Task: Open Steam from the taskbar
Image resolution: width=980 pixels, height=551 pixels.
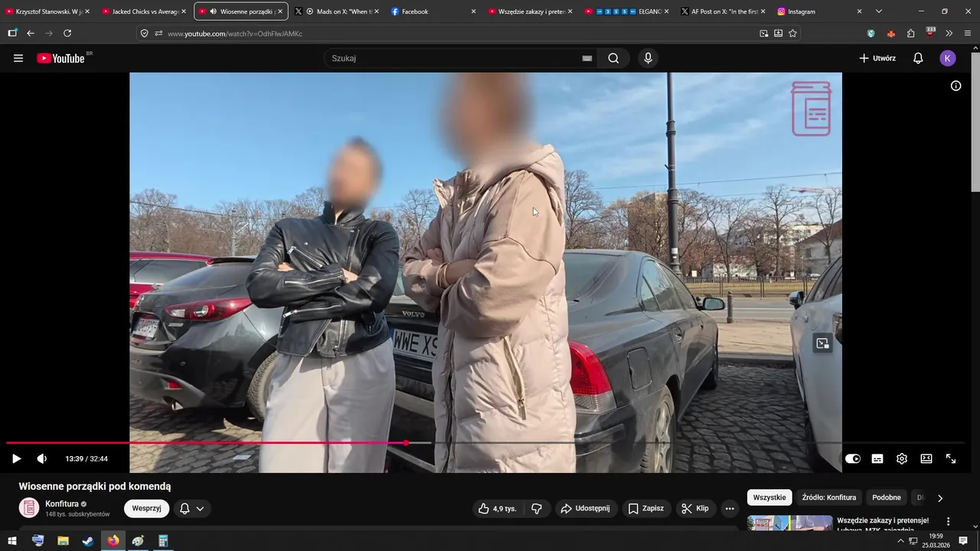Action: [x=88, y=540]
